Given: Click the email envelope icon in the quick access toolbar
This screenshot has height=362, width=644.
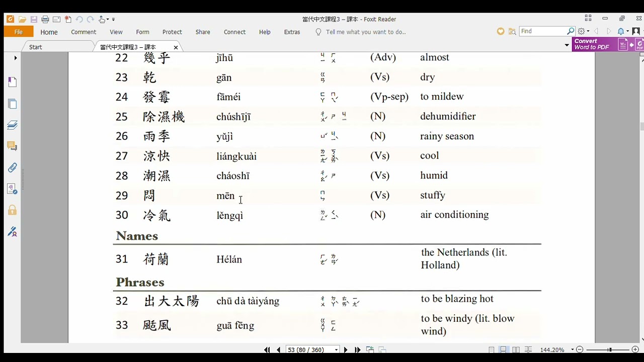Looking at the screenshot, I should tap(56, 19).
